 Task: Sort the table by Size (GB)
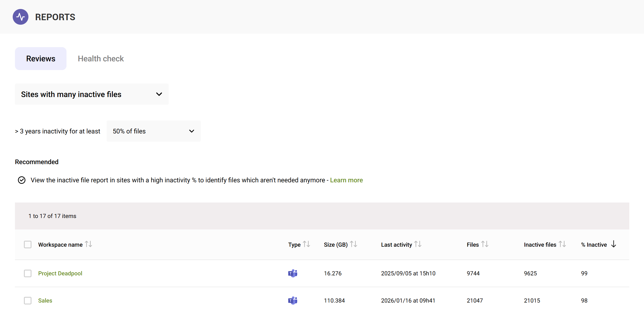354,244
